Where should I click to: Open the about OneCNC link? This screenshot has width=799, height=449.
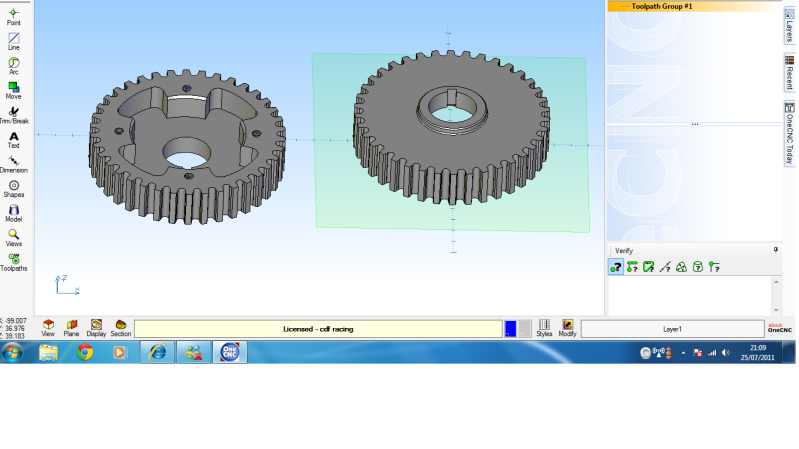780,328
